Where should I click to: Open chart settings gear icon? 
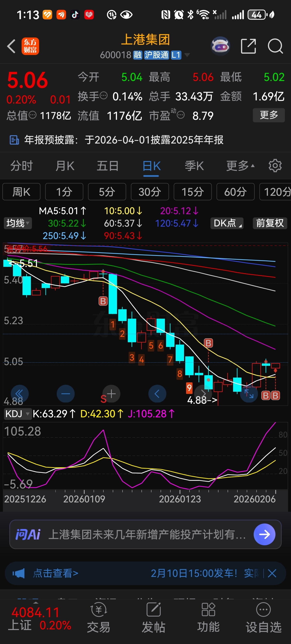coord(275,166)
